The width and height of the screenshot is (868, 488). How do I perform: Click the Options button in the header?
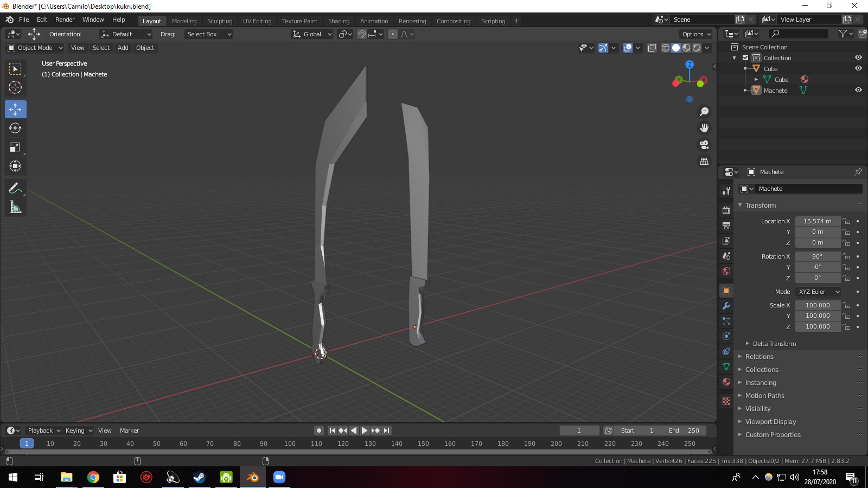697,34
